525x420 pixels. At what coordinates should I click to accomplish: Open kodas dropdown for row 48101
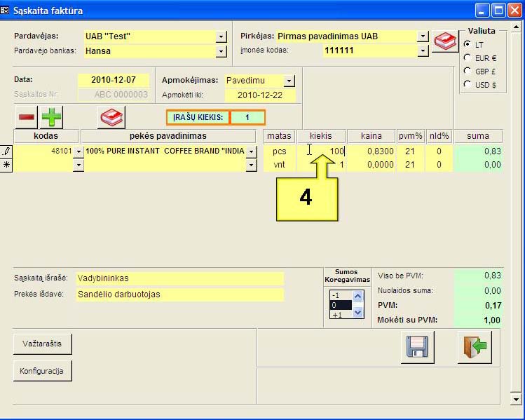point(79,151)
